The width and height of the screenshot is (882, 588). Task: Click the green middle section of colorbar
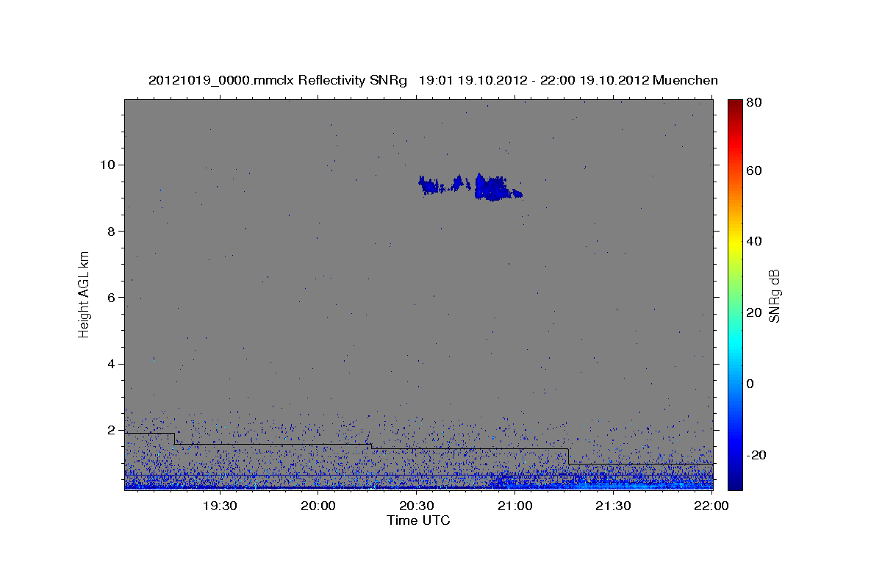pos(735,294)
